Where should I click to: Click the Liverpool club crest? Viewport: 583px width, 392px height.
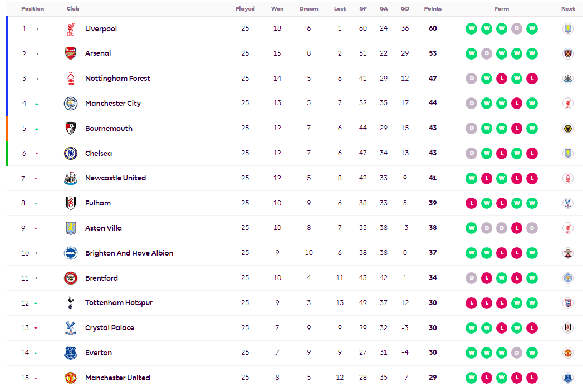pos(71,28)
